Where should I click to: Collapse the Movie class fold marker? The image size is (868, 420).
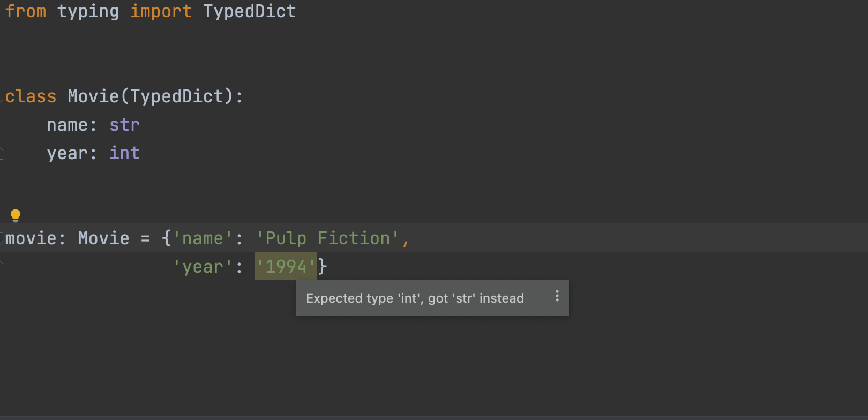click(2, 96)
